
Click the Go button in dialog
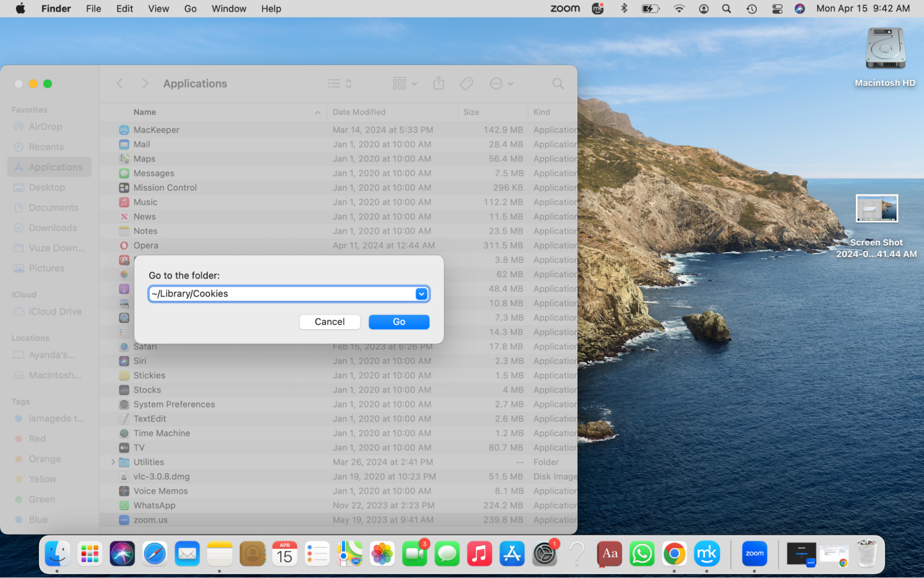point(398,322)
